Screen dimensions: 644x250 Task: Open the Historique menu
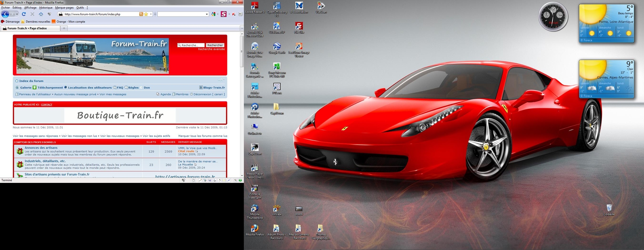click(46, 7)
